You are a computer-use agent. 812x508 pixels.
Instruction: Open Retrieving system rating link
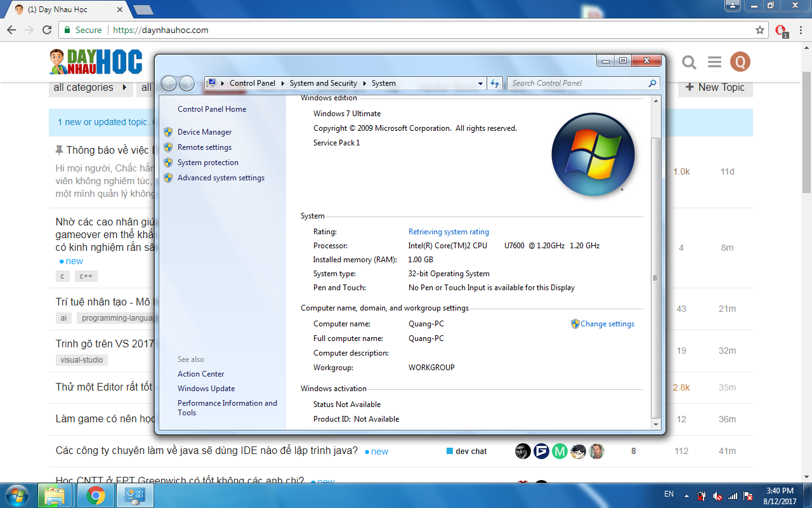click(449, 232)
